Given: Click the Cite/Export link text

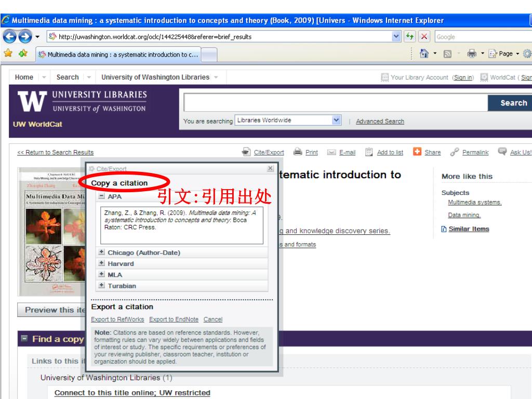Looking at the screenshot, I should (x=269, y=152).
